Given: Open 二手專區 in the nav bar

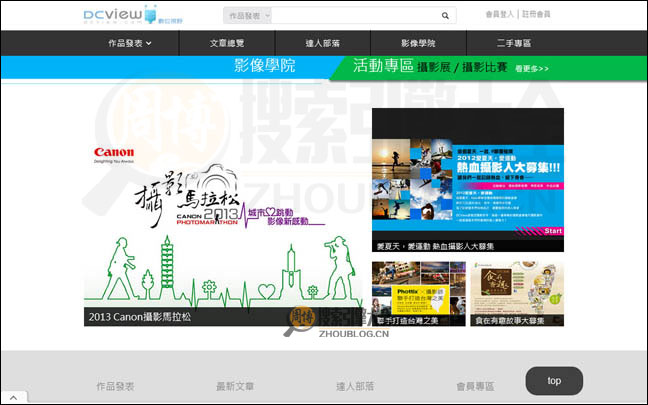Looking at the screenshot, I should point(514,43).
